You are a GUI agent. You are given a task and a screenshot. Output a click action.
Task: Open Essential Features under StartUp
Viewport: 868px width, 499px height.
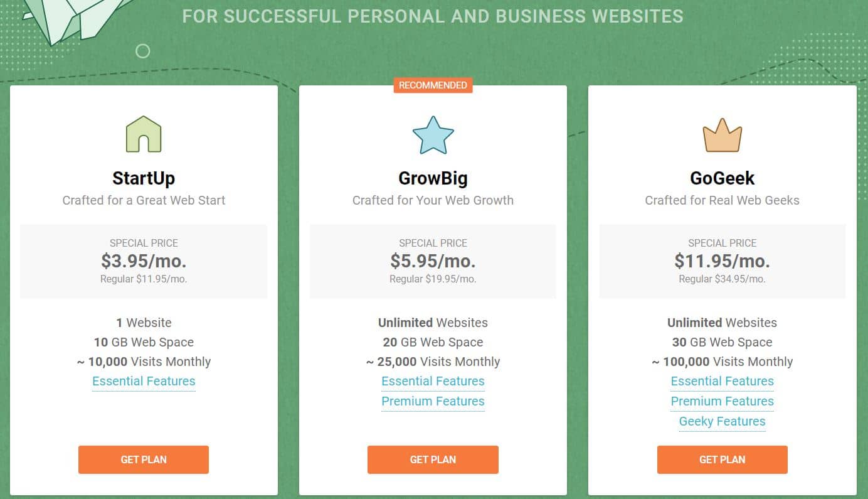tap(144, 381)
